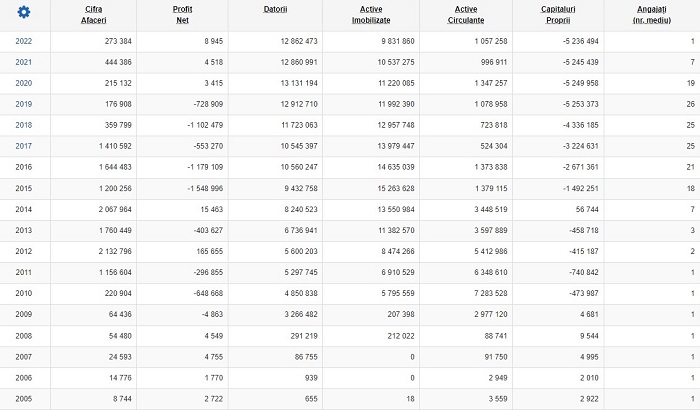Select the 2014 turnover value 2 067 964
Viewport: 700px width, 410px height.
pos(115,209)
